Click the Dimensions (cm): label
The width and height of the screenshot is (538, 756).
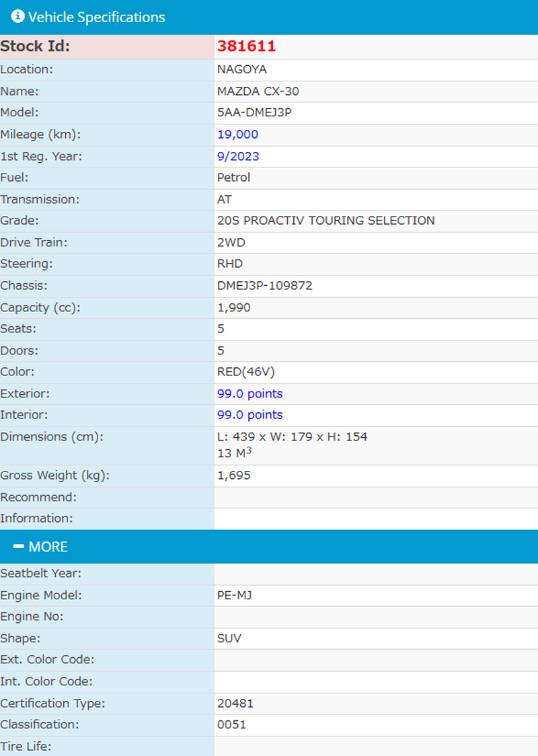point(52,437)
